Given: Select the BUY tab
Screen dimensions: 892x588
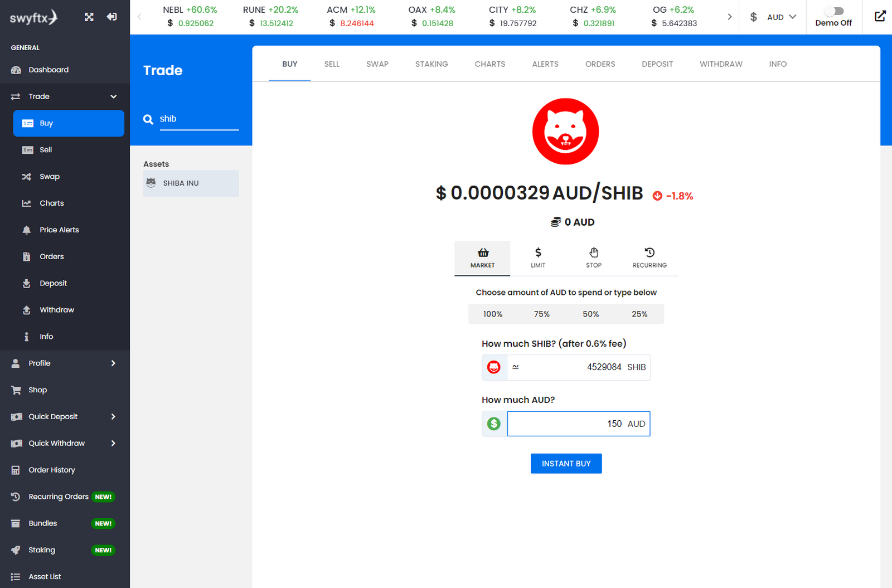Looking at the screenshot, I should 290,64.
